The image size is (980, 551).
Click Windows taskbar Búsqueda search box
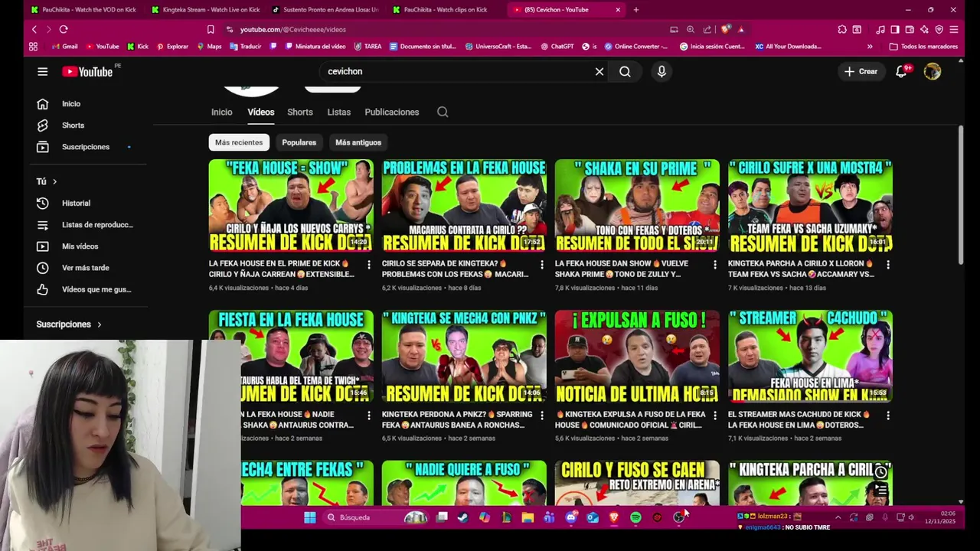[x=375, y=517]
